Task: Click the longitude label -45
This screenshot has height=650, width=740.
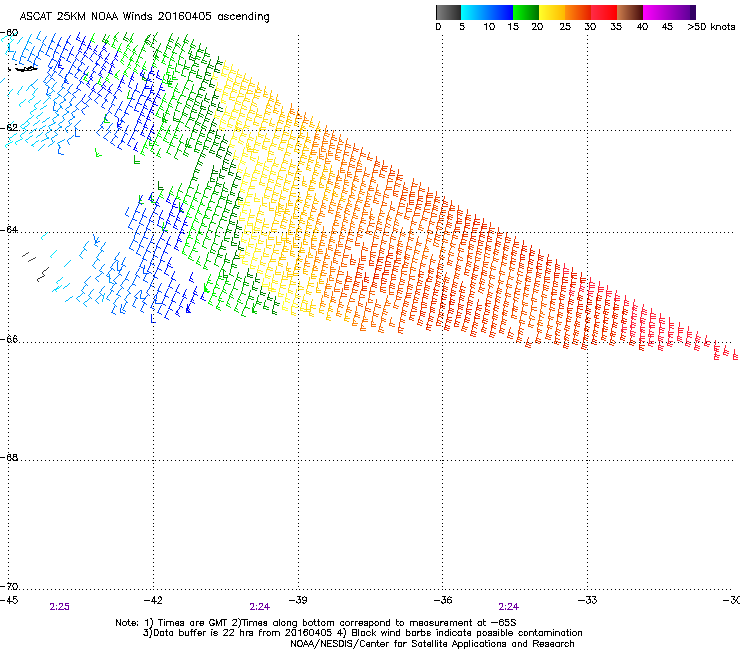Action: pyautogui.click(x=9, y=600)
